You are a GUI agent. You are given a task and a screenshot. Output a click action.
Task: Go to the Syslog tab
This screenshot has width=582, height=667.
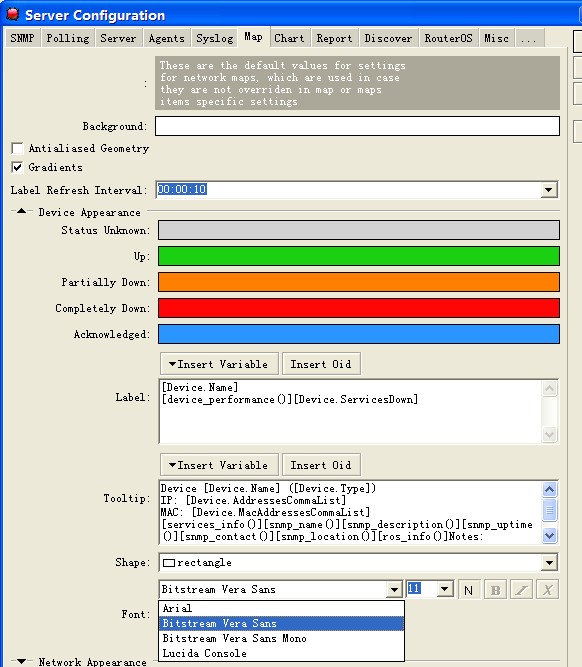click(x=215, y=38)
